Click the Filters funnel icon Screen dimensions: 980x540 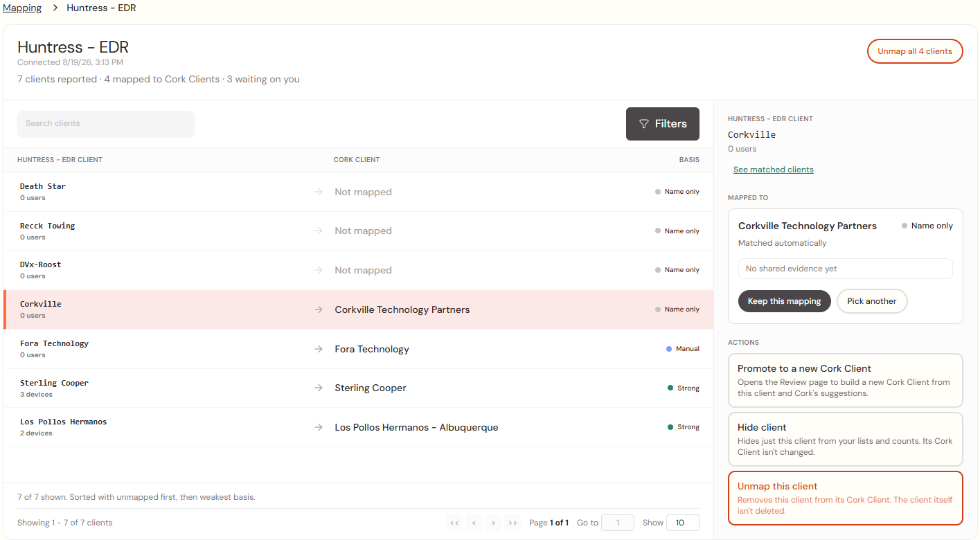tap(643, 124)
